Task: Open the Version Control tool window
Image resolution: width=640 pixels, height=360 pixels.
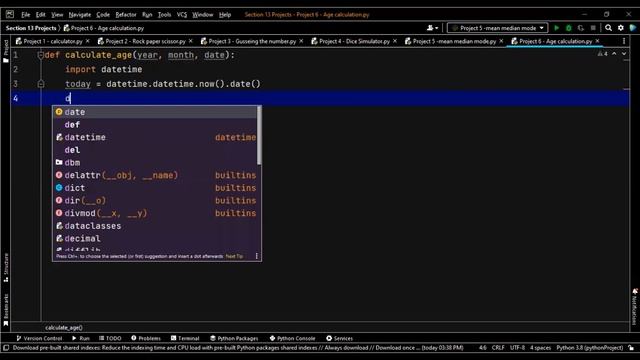Action: click(39, 338)
